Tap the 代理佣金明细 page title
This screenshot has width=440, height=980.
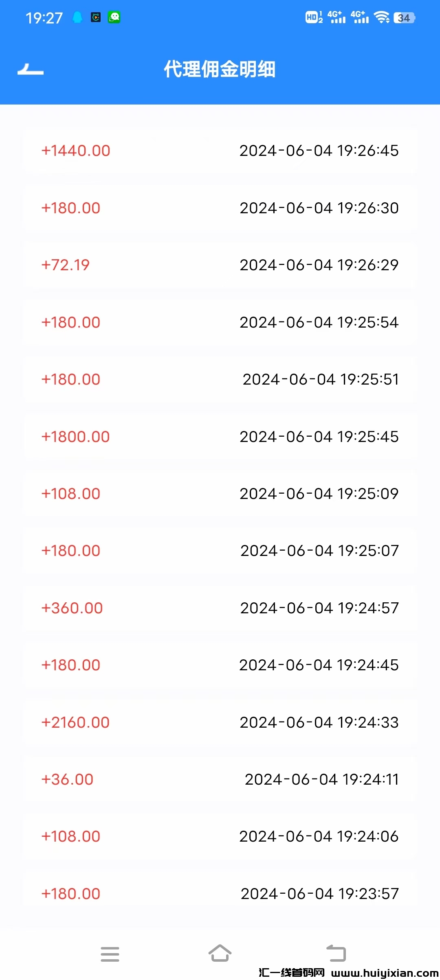point(220,69)
